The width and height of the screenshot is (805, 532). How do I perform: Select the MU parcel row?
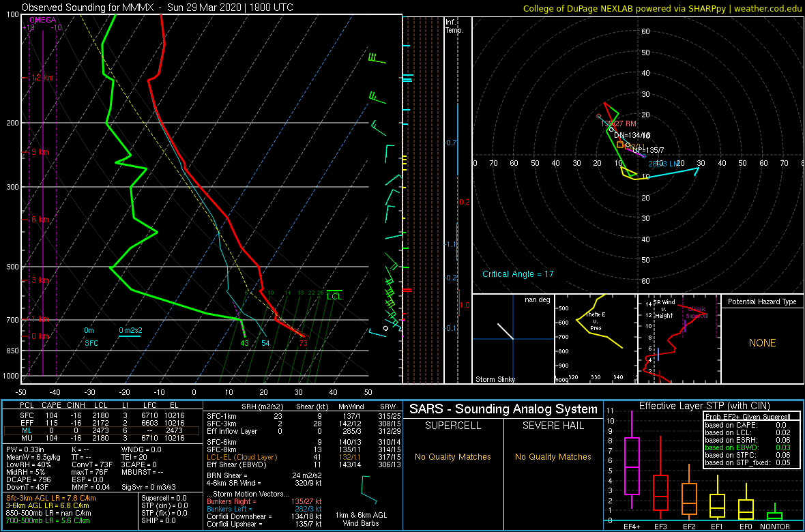click(101, 438)
